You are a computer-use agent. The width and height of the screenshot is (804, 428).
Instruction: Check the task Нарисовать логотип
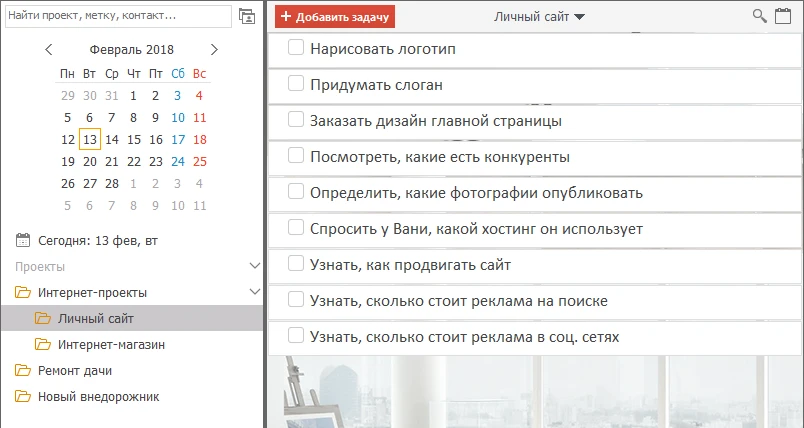point(296,47)
